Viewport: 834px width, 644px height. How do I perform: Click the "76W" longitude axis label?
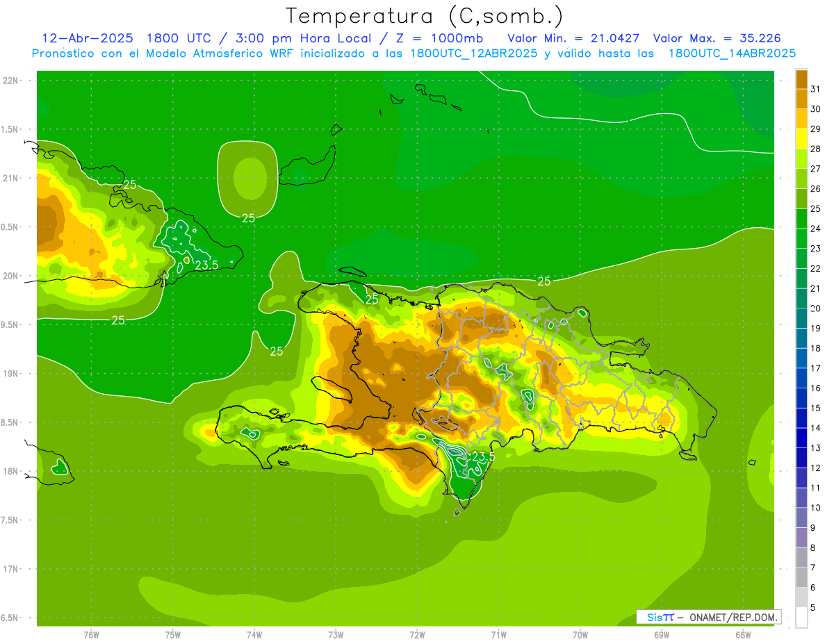[x=91, y=635]
